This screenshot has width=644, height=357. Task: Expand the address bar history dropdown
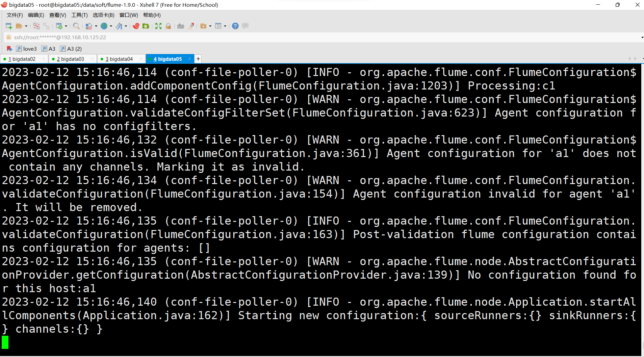[x=642, y=37]
